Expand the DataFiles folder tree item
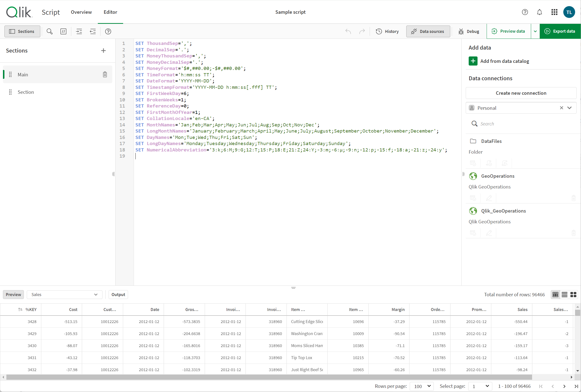Image resolution: width=581 pixels, height=392 pixels. (x=491, y=141)
